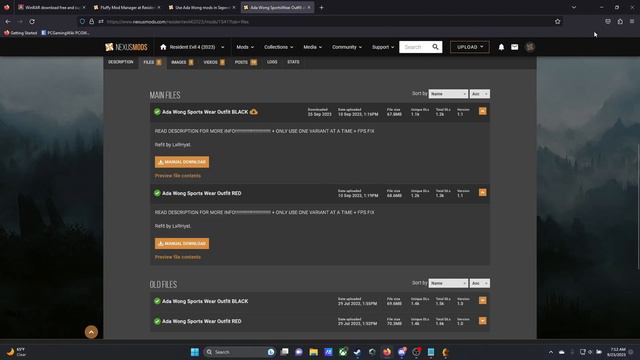Collapse main Outfit RED file entry
640x360 pixels.
click(482, 192)
